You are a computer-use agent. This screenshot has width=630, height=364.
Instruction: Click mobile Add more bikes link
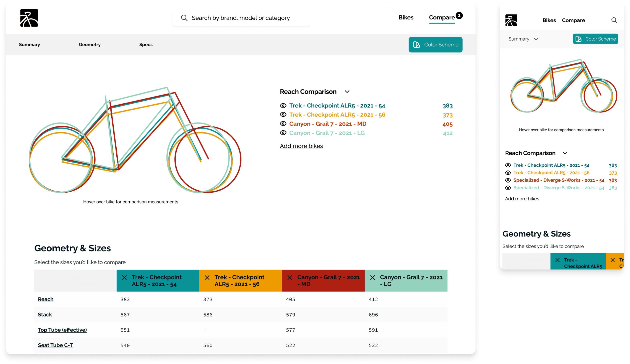tap(522, 199)
